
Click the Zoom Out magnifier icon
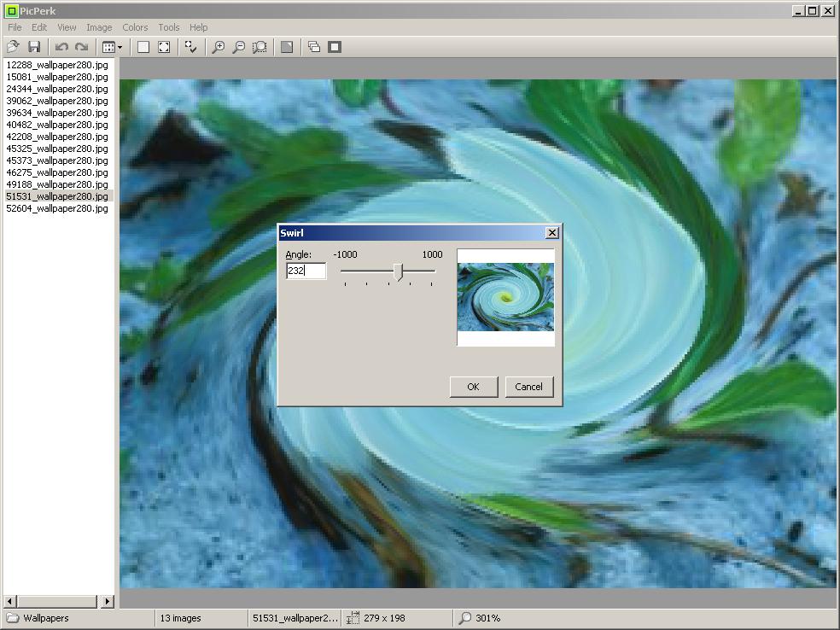(x=238, y=47)
